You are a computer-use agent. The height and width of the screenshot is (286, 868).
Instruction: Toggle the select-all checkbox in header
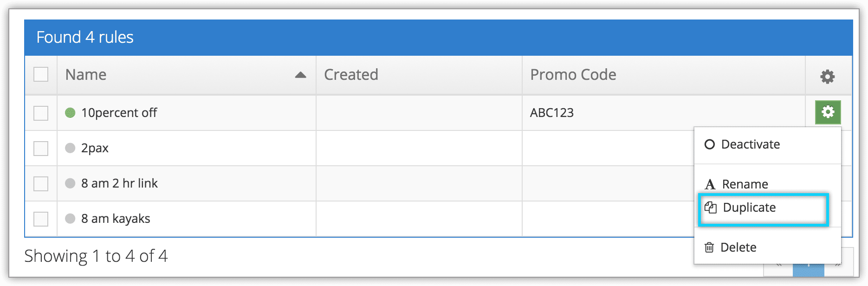pos(41,74)
